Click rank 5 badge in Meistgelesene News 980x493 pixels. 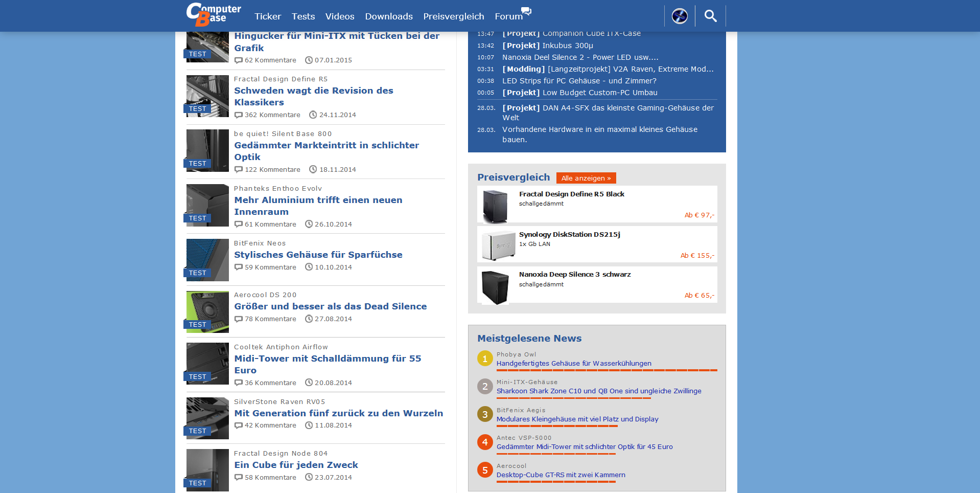pyautogui.click(x=485, y=470)
